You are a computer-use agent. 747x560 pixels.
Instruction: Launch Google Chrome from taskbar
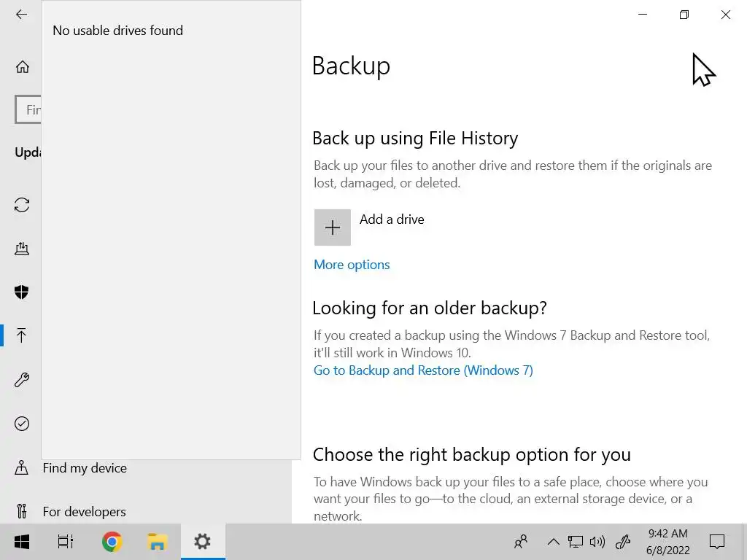pos(112,542)
